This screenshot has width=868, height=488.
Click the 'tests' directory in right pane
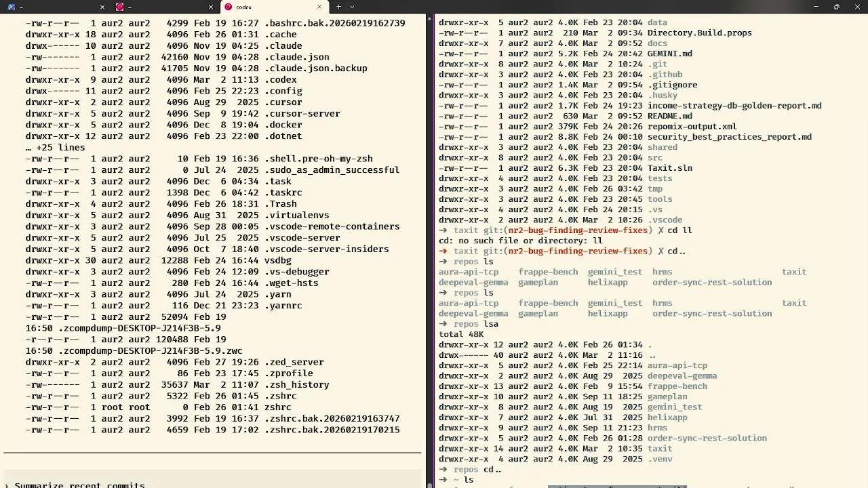coord(660,178)
